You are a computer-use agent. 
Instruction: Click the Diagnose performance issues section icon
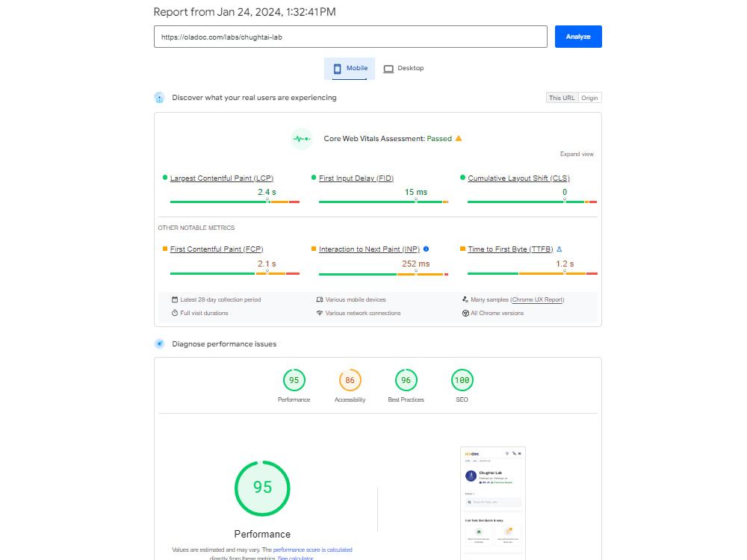[160, 343]
